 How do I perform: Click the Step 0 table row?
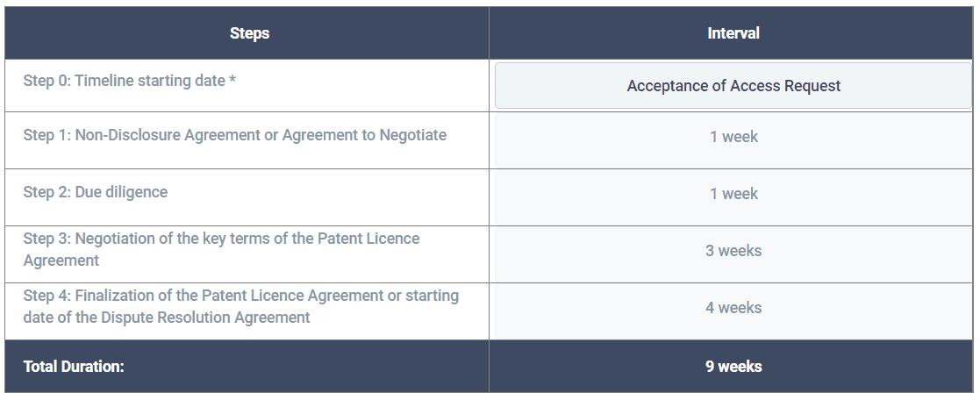click(490, 86)
